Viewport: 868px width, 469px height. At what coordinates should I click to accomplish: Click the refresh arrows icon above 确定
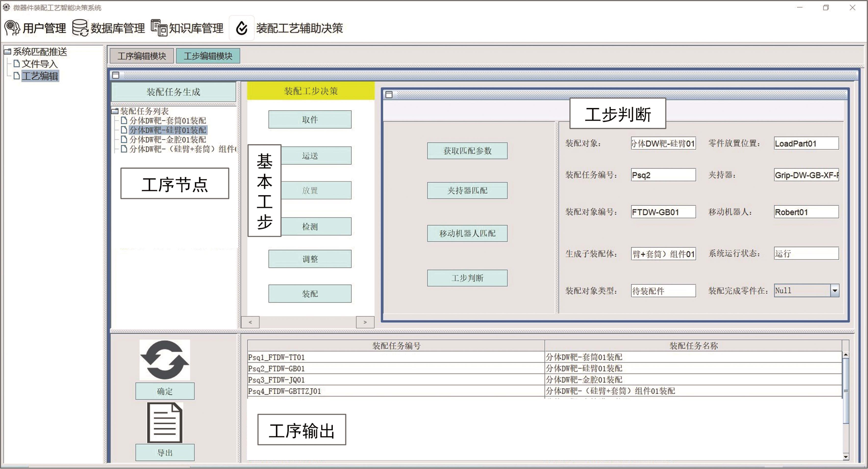pyautogui.click(x=165, y=360)
